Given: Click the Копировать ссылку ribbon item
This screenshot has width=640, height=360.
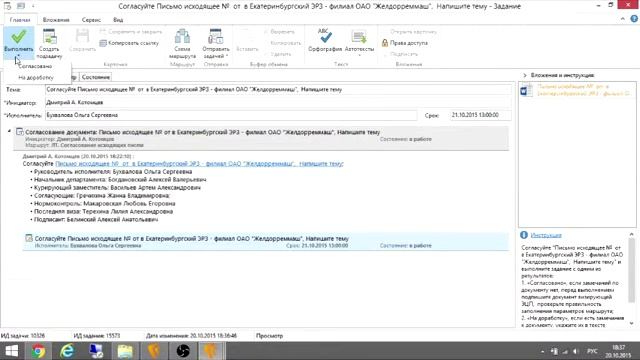Looking at the screenshot, I should pos(129,43).
